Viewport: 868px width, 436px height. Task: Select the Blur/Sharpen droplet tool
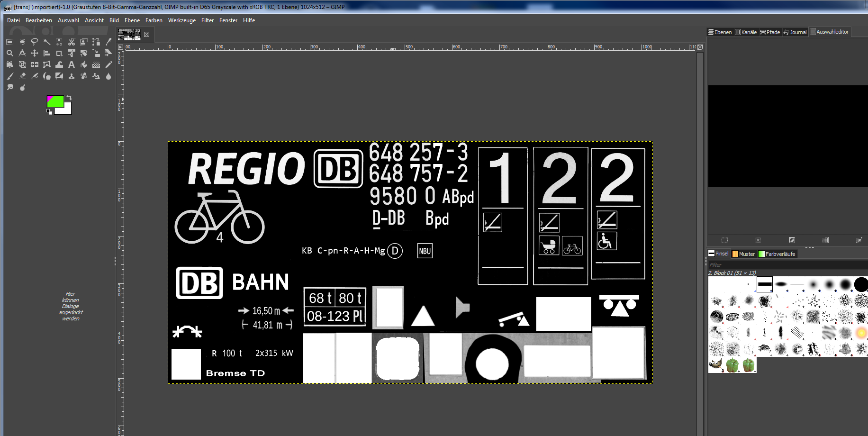[x=108, y=76]
